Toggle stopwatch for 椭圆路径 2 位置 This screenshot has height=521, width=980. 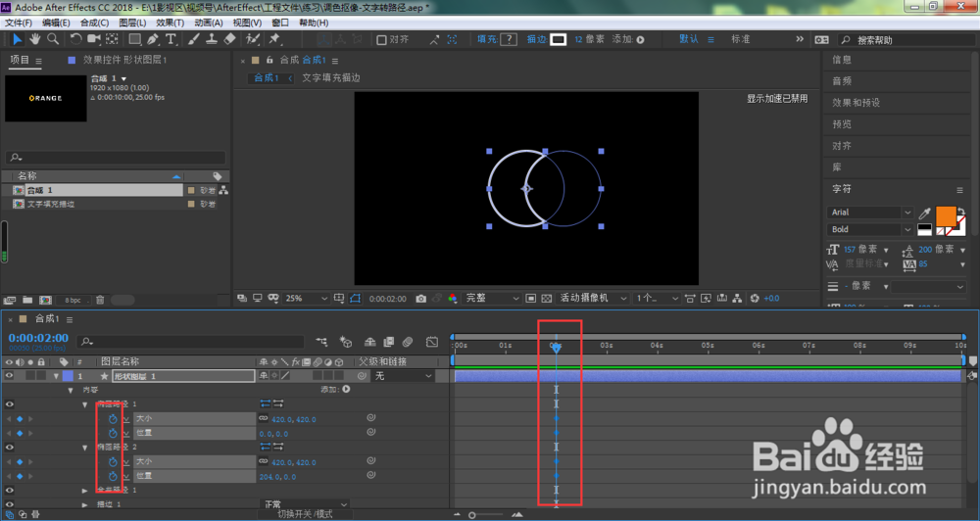113,476
